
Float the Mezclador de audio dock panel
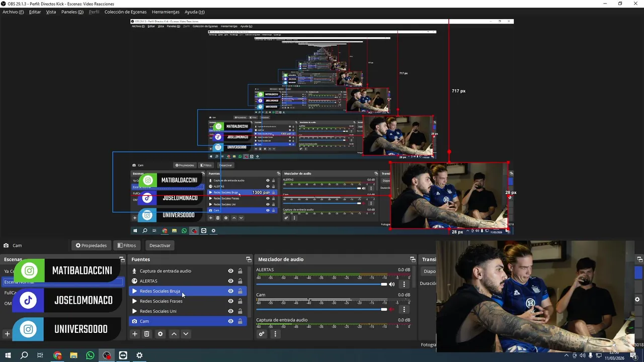coord(413,259)
